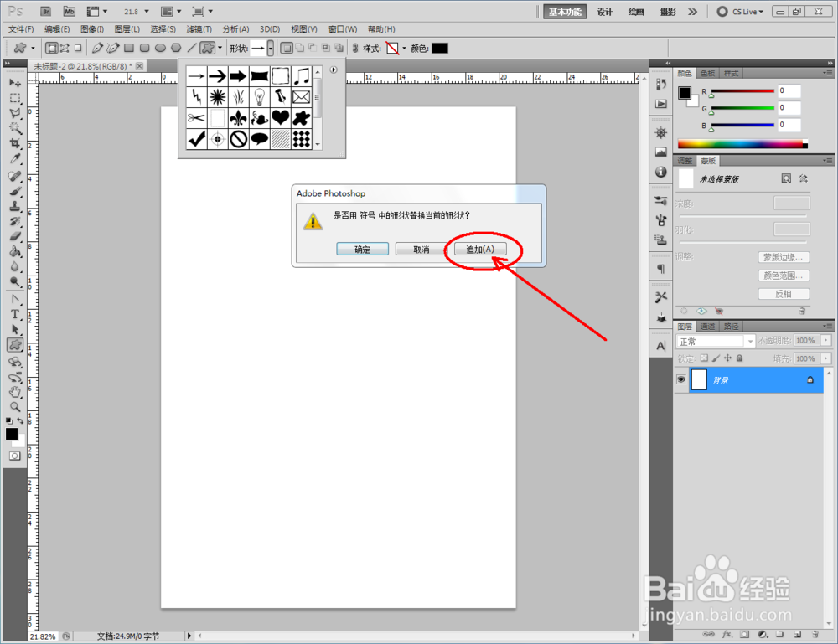Viewport: 838px width, 644px height.
Task: Click the 追加(A) append button
Action: click(480, 250)
